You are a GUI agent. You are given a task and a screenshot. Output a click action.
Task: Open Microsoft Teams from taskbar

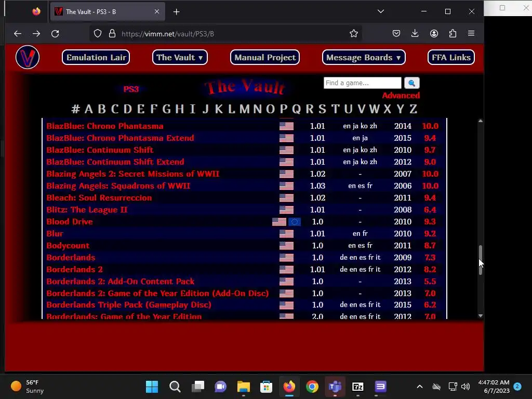335,387
